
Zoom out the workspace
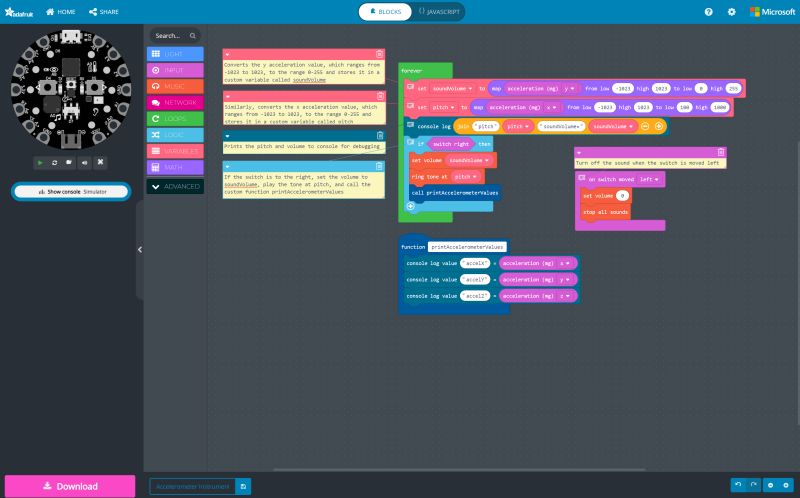click(771, 485)
